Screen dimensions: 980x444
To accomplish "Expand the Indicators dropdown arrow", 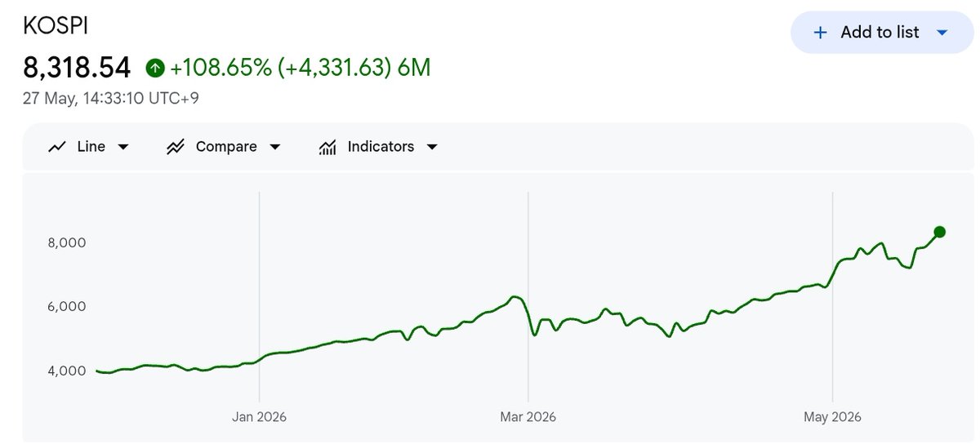I will (433, 147).
